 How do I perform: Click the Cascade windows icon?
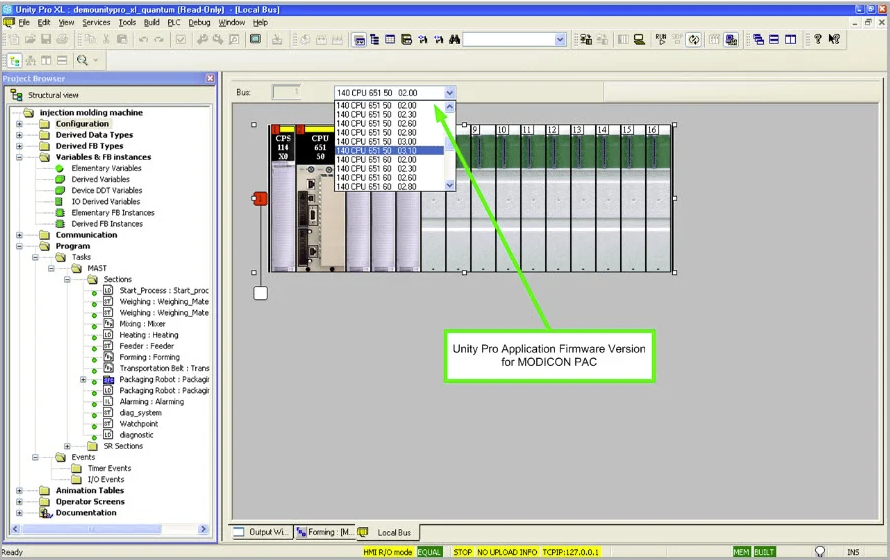click(x=758, y=39)
